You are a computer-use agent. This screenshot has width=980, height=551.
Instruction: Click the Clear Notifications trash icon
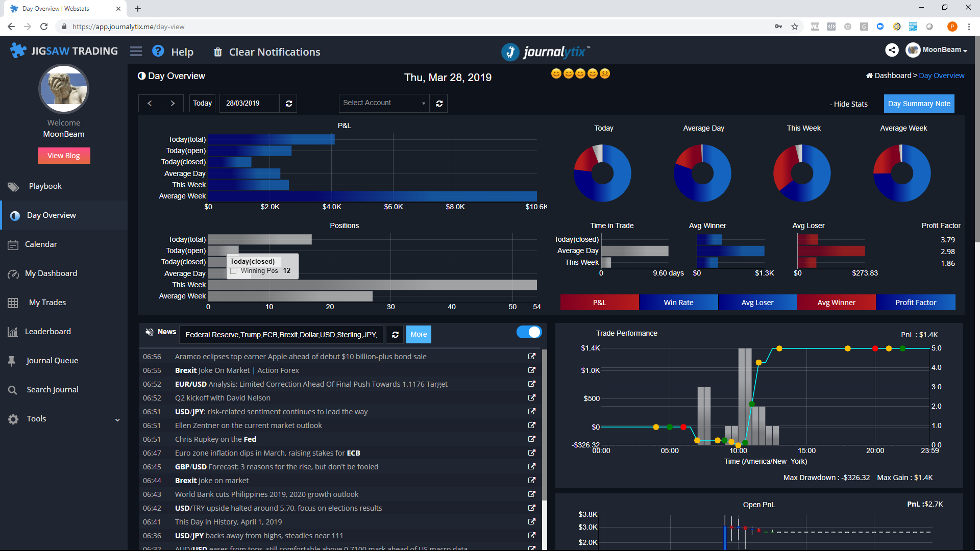[218, 52]
